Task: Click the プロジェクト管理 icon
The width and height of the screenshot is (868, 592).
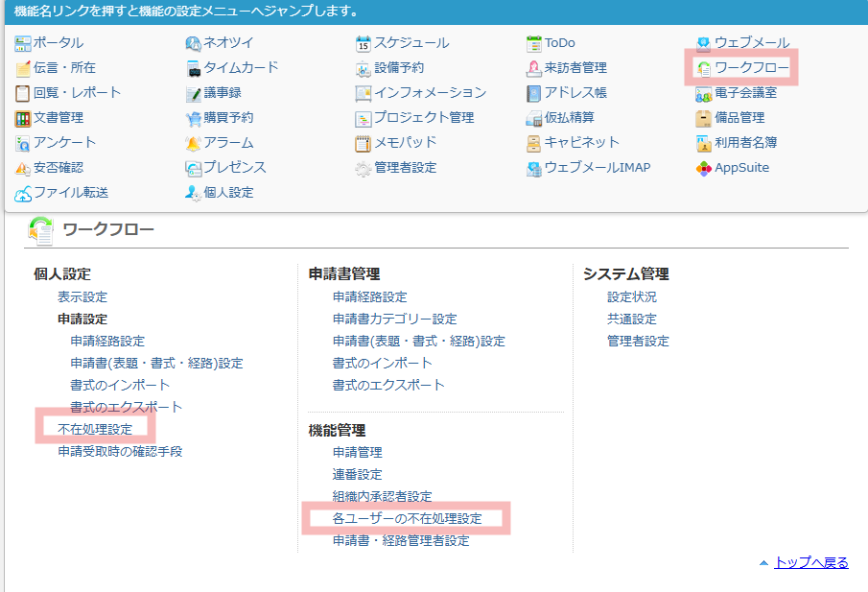Action: tap(364, 118)
